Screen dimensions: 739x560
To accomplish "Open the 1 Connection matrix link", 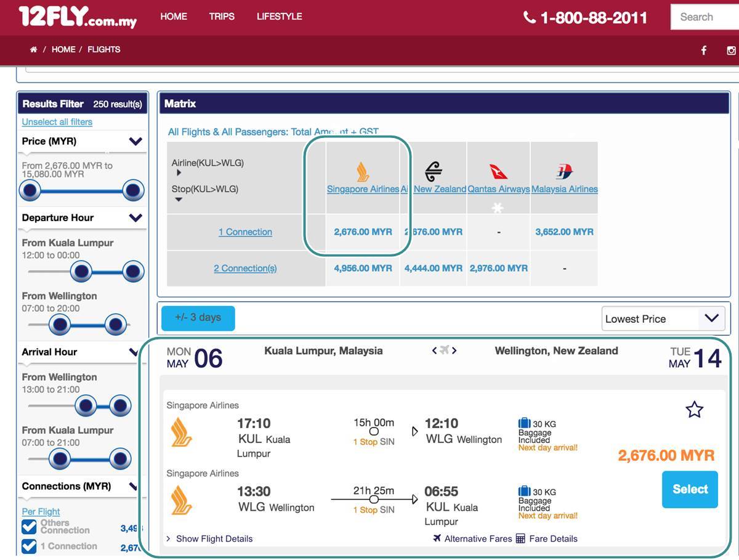I will 245,232.
